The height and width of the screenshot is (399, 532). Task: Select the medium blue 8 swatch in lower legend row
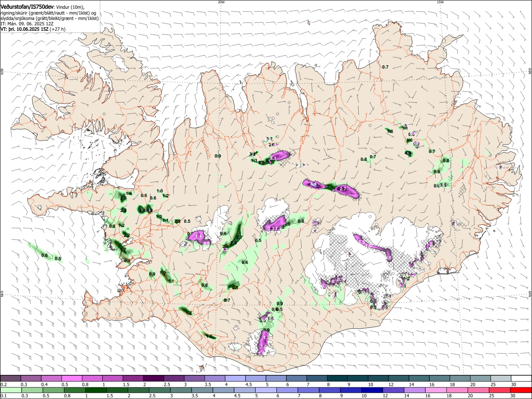pyautogui.click(x=329, y=390)
